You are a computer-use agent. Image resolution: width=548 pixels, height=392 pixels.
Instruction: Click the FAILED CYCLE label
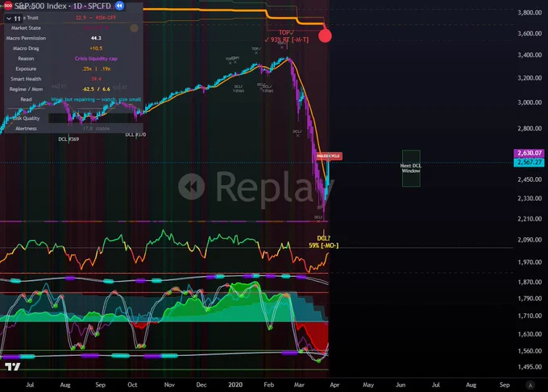329,156
